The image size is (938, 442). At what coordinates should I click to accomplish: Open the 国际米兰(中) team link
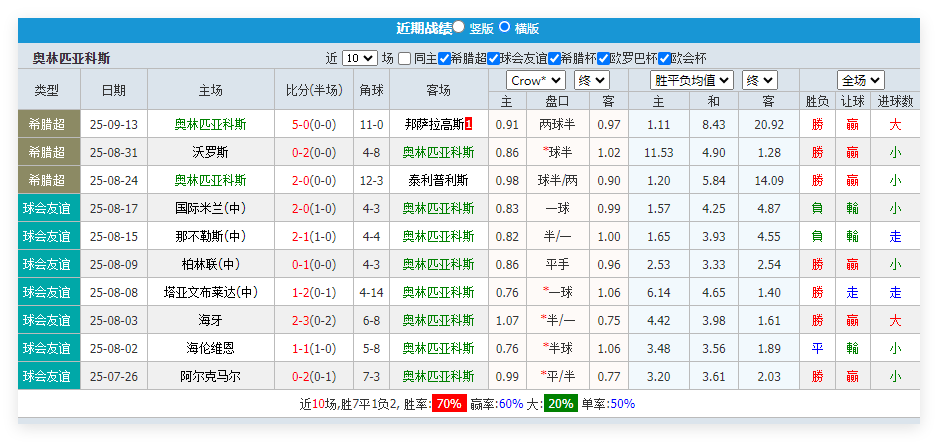pos(210,209)
